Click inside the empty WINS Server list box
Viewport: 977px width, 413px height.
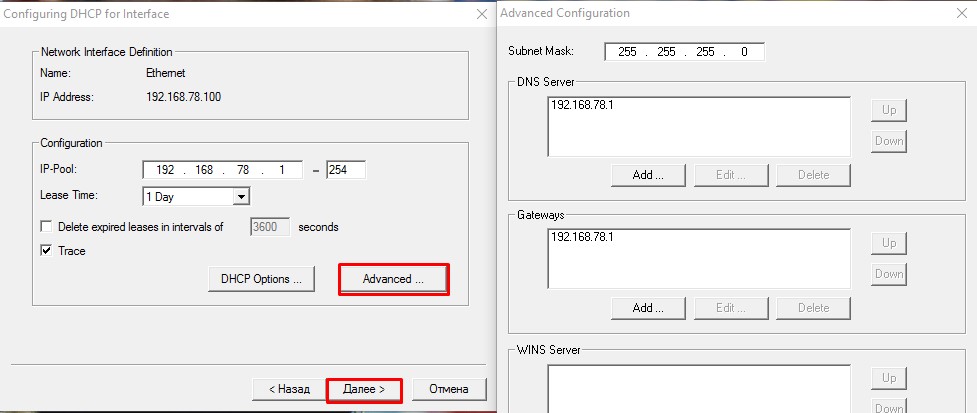[699, 389]
